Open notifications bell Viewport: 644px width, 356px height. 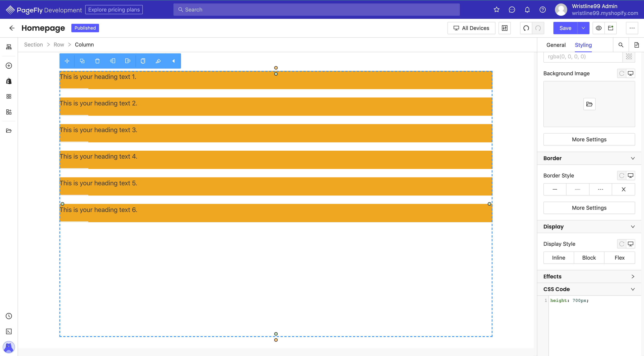(527, 10)
